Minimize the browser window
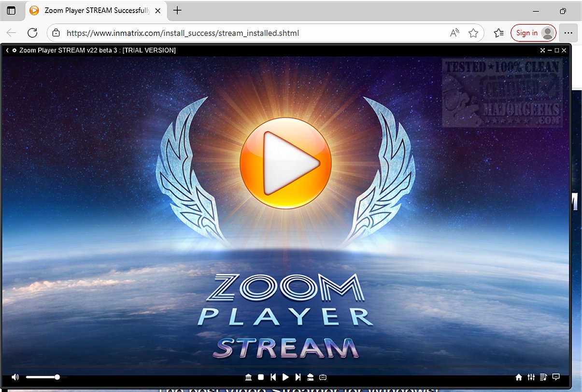The height and width of the screenshot is (392, 582). coord(536,11)
